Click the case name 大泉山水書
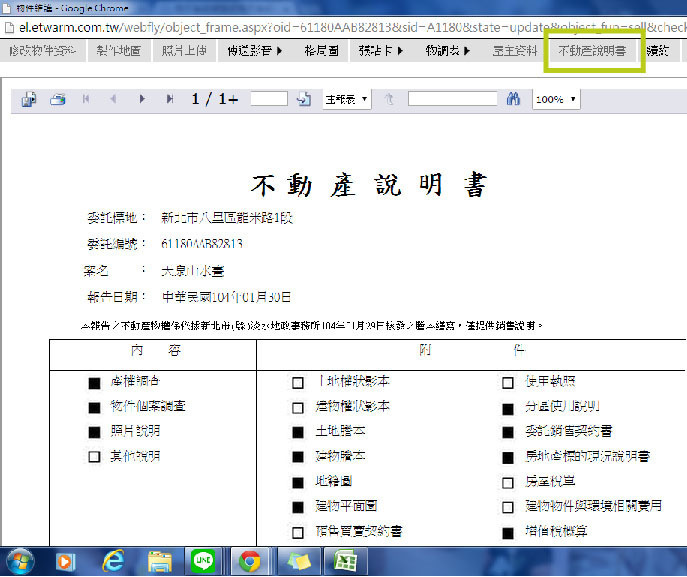 click(x=193, y=271)
